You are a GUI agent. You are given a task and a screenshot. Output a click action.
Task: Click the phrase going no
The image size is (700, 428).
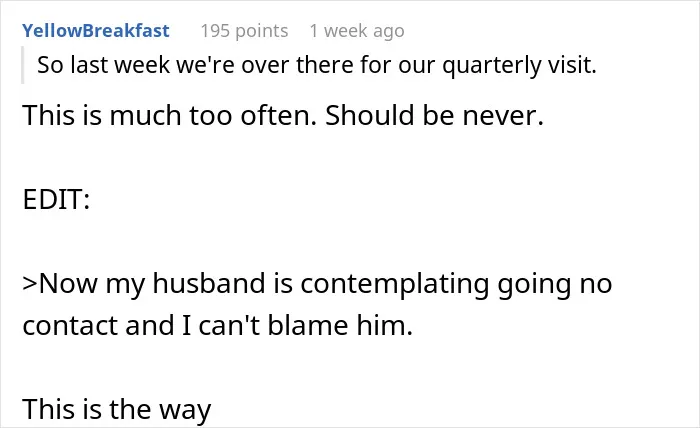[555, 284]
